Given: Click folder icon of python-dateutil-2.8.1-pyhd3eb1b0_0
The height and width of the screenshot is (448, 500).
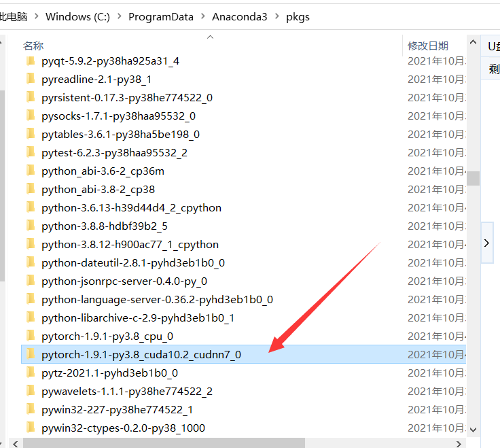Looking at the screenshot, I should [x=31, y=262].
